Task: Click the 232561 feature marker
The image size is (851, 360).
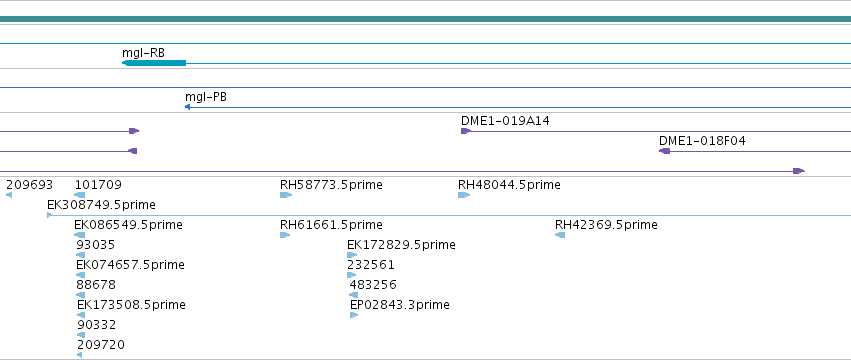Action: coord(352,275)
